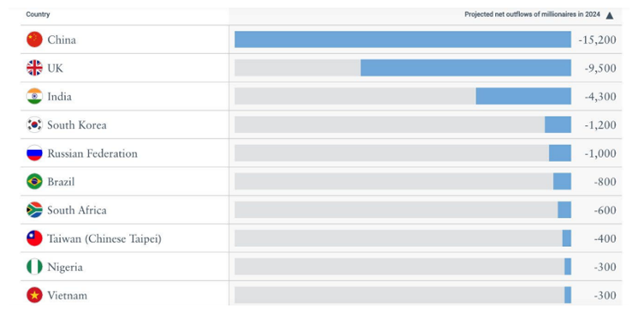Click the Russian Federation flag icon

click(34, 153)
